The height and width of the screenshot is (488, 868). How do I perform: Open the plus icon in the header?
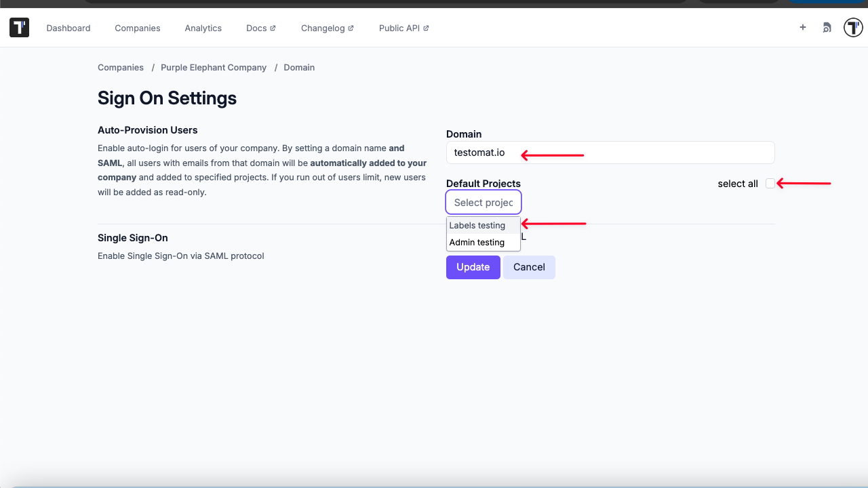click(802, 27)
